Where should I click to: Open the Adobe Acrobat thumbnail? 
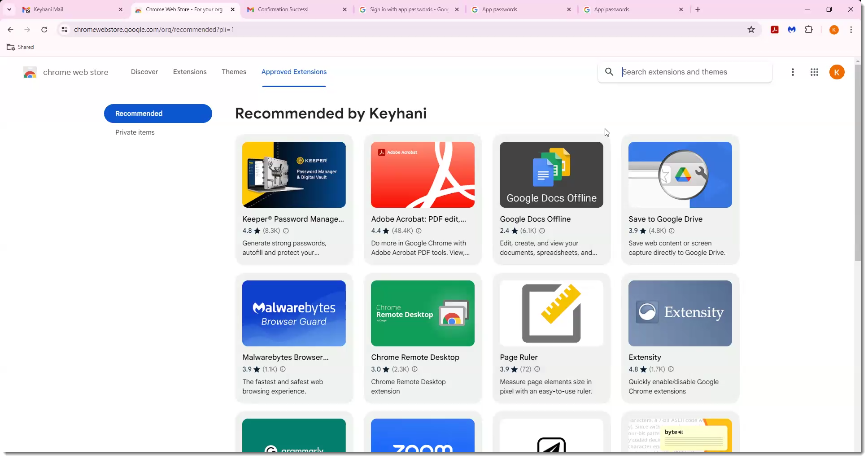click(x=423, y=175)
